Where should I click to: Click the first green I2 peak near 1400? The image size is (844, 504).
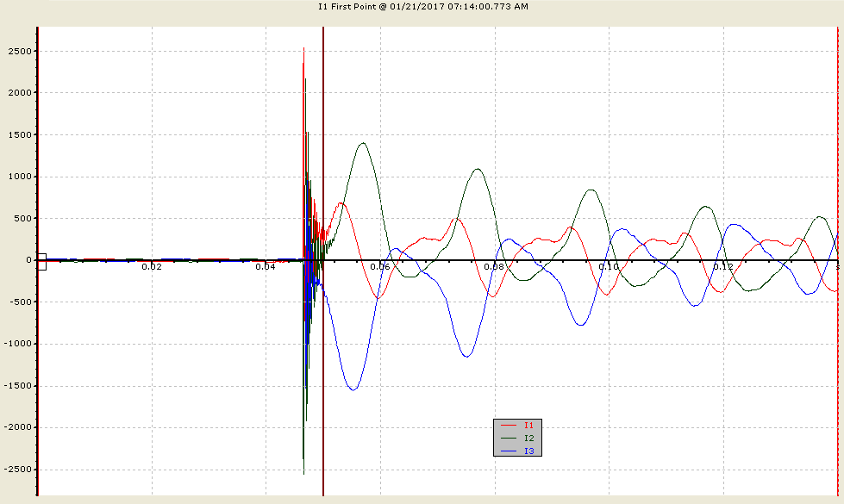click(x=363, y=143)
